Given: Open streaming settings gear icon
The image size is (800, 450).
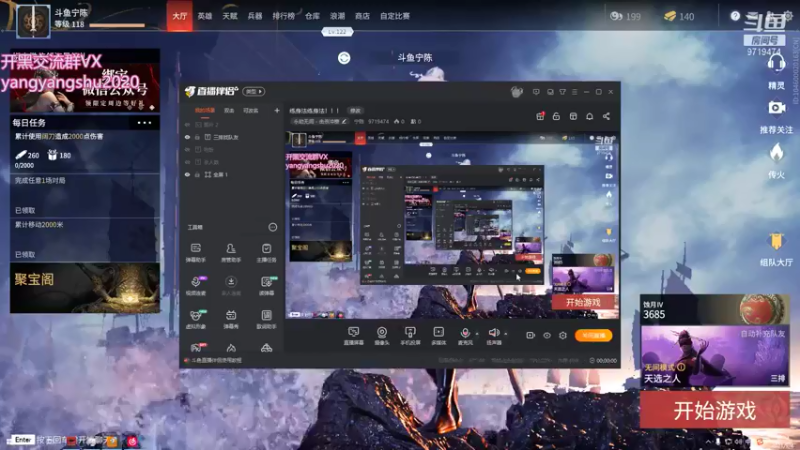Looking at the screenshot, I should 563,335.
